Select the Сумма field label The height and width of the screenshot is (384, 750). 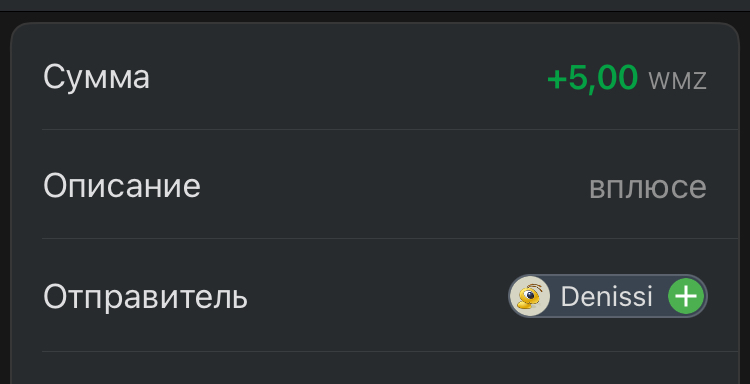pyautogui.click(x=96, y=77)
